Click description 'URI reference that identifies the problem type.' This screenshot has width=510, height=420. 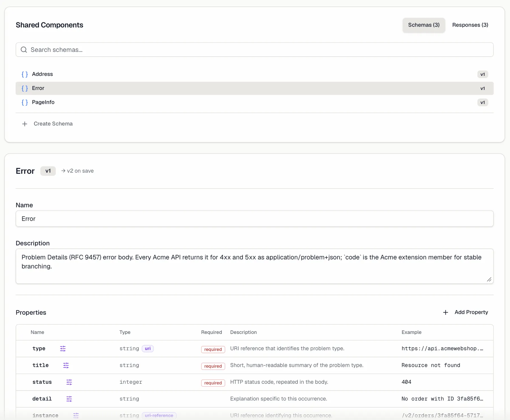[287, 349]
